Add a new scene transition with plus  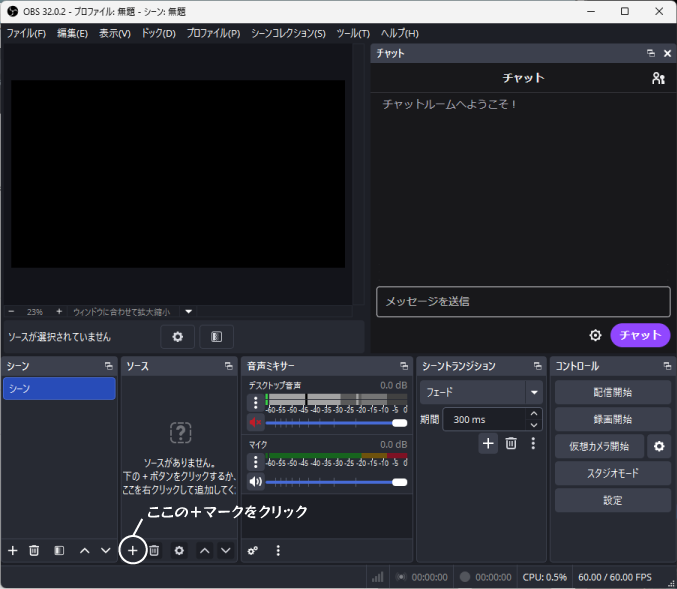488,443
